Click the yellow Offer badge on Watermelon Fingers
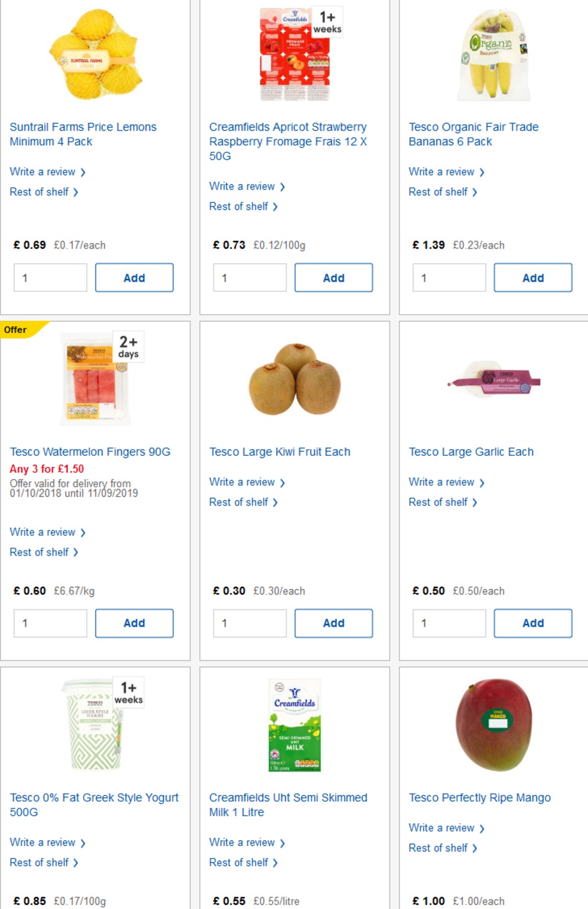The image size is (588, 909). point(16,329)
